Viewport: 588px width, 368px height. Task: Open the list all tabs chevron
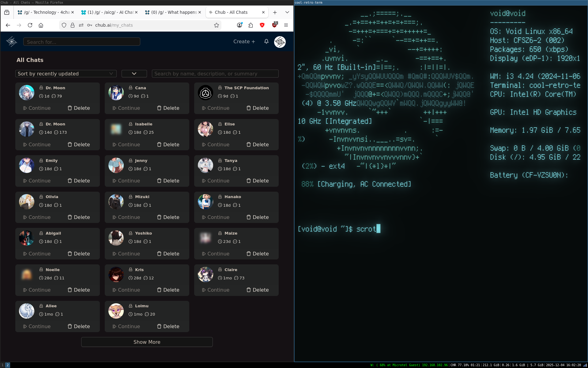click(287, 12)
